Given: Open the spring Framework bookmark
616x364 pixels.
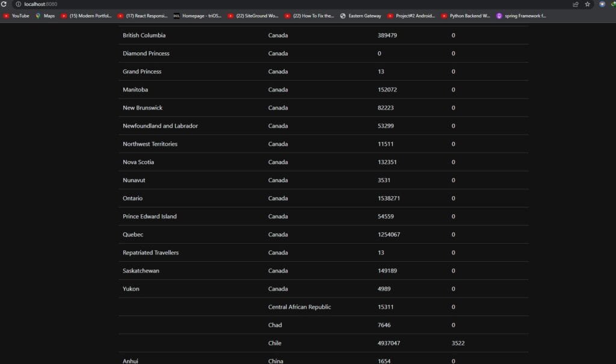Looking at the screenshot, I should (x=521, y=16).
